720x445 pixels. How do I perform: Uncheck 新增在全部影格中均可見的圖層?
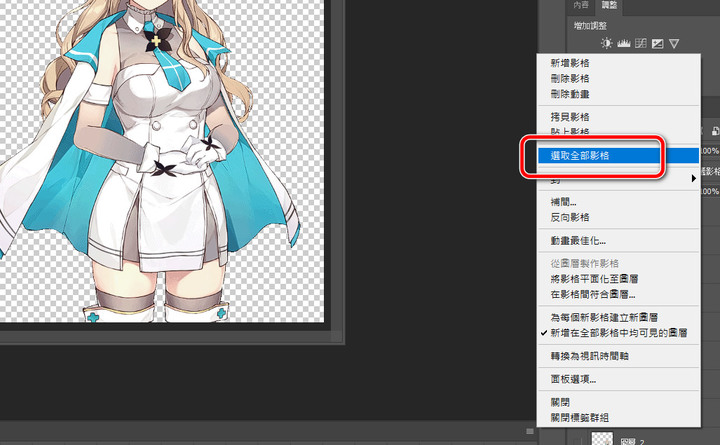tap(619, 333)
